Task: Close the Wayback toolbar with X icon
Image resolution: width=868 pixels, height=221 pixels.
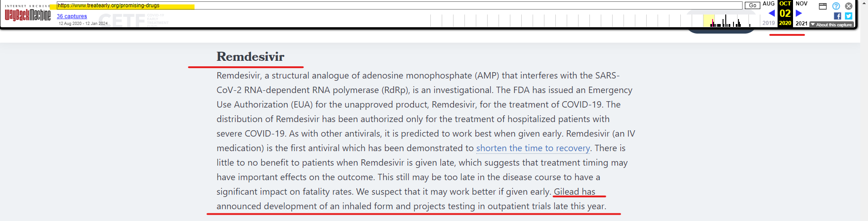Action: pos(848,6)
